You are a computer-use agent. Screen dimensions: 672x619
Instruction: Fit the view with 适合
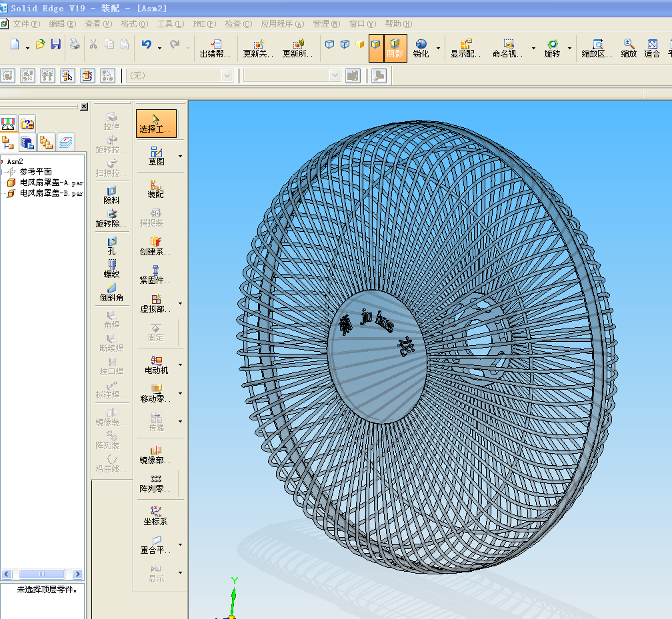[x=652, y=49]
